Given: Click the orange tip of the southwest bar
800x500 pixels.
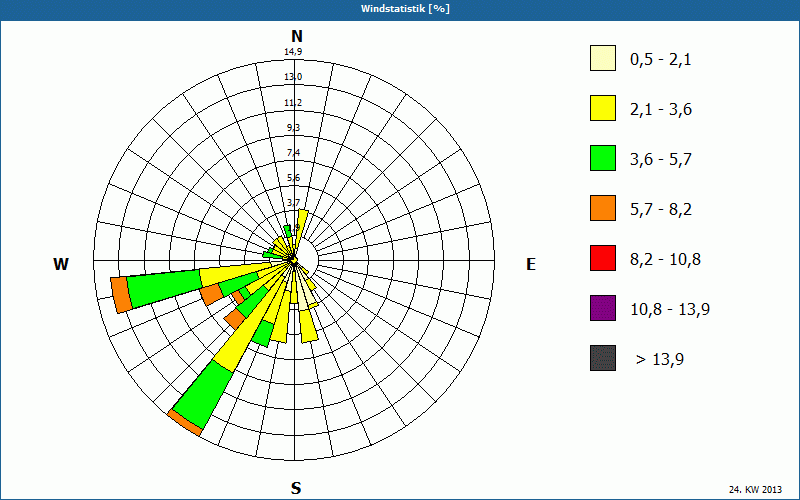Looking at the screenshot, I should [x=185, y=422].
